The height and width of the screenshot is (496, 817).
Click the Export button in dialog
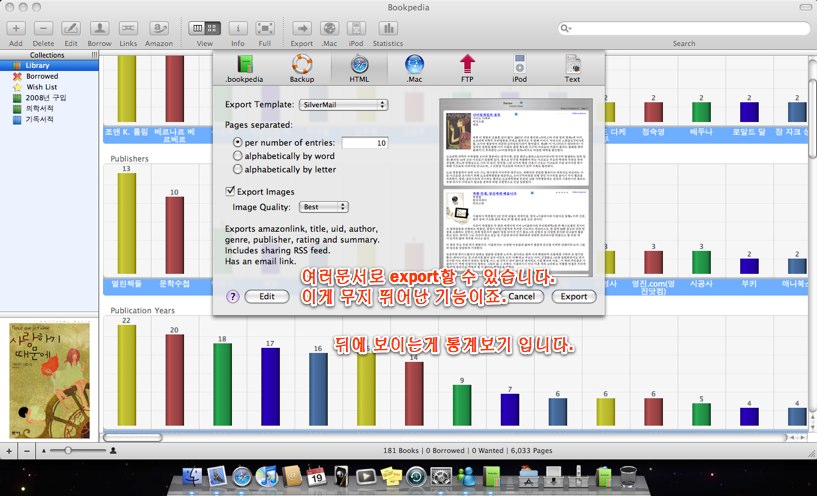click(574, 296)
